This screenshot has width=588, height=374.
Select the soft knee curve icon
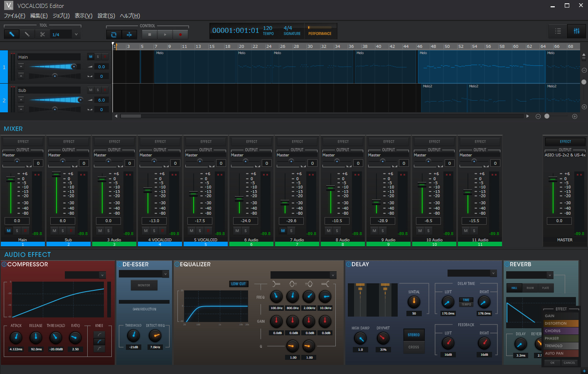[x=99, y=334]
